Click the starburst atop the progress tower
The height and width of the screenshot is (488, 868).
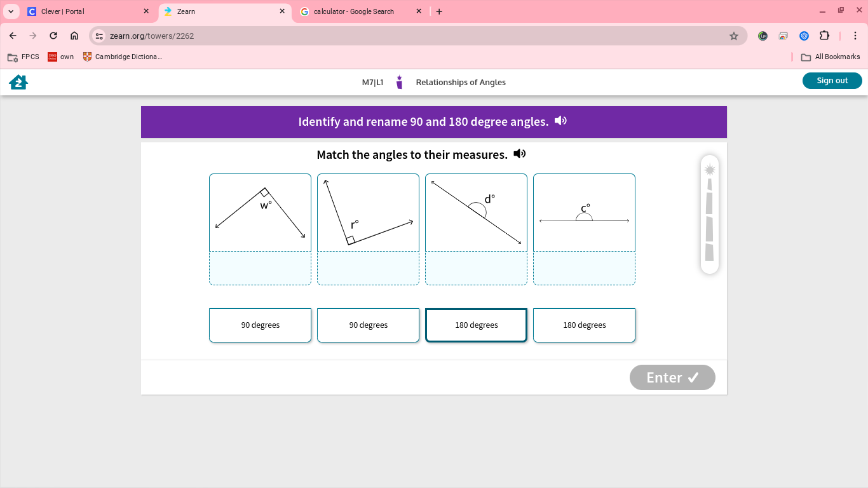pyautogui.click(x=710, y=170)
